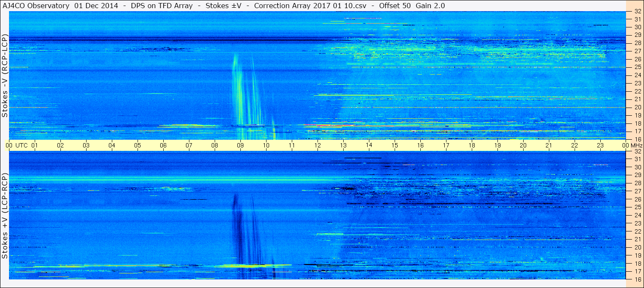Viewport: 644px width, 288px height.
Task: Click the "Gain 2.0" value in header
Action: tap(430, 6)
